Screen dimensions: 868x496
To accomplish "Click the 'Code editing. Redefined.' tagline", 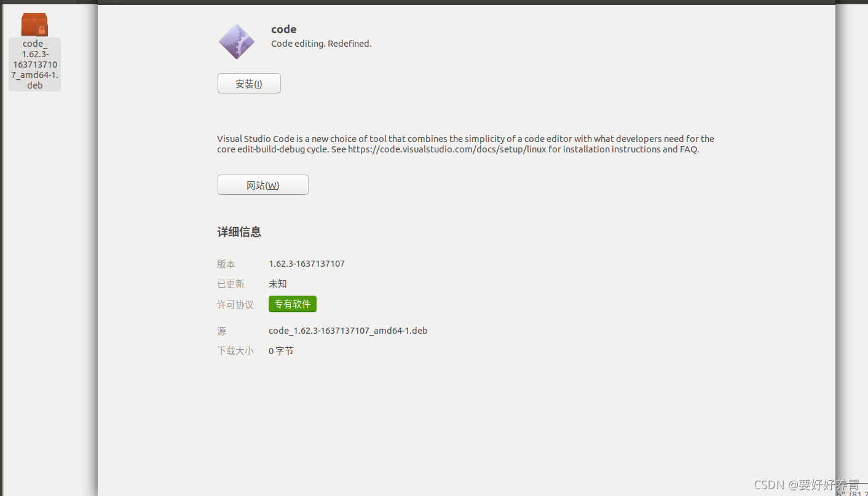I will pos(322,44).
